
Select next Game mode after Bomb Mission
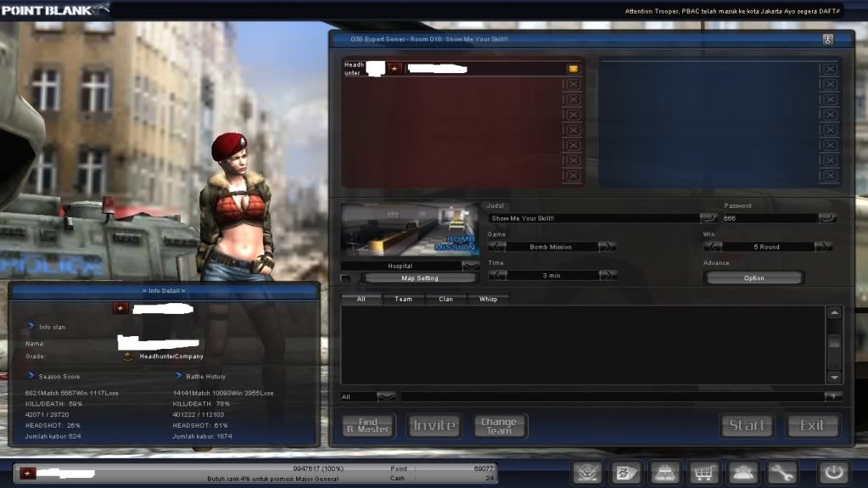click(607, 246)
